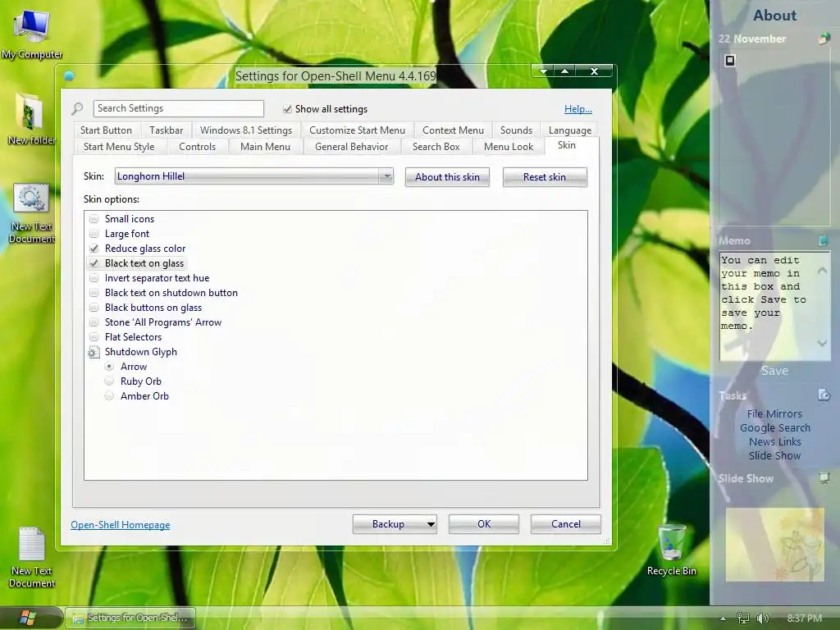Open the volume tray icon
Image resolution: width=840 pixels, height=630 pixels.
(x=762, y=619)
